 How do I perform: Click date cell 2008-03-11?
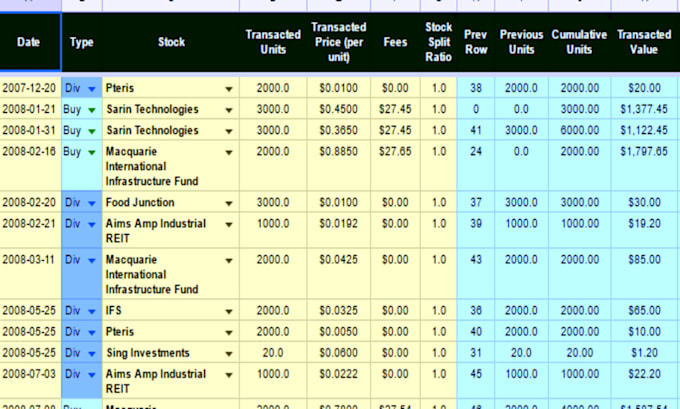coord(30,274)
